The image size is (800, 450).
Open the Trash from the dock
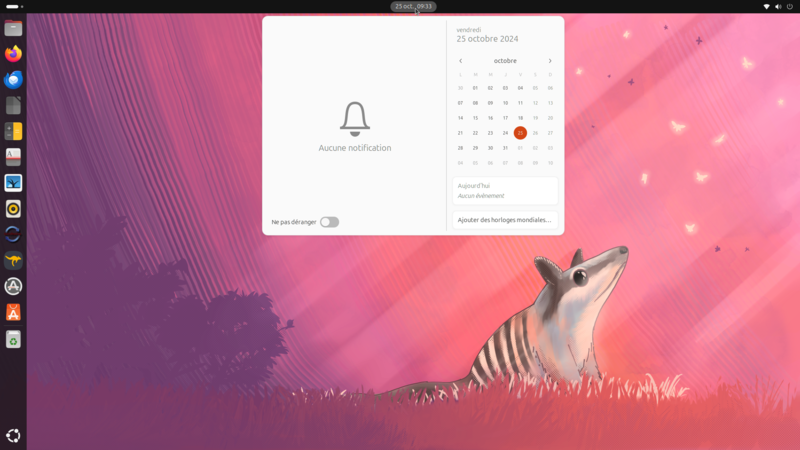click(13, 340)
